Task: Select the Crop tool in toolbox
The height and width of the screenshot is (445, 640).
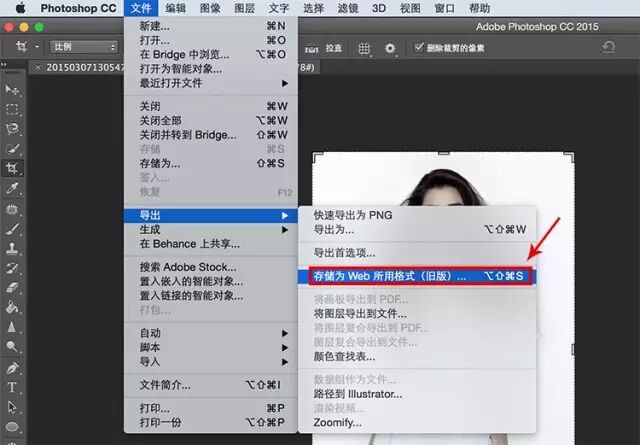Action: (x=12, y=168)
